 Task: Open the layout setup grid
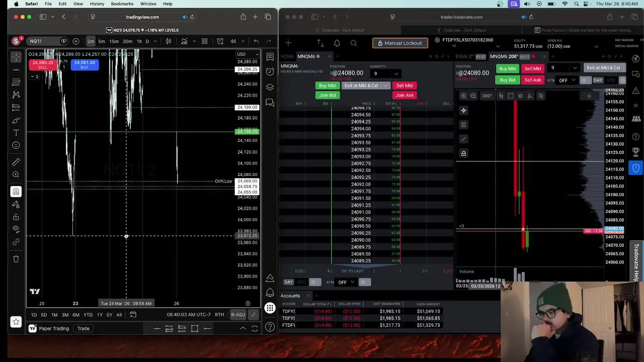coord(205,41)
